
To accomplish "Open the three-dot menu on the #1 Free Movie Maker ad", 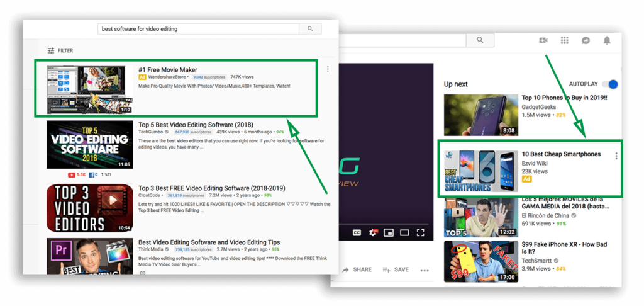I will pos(327,69).
